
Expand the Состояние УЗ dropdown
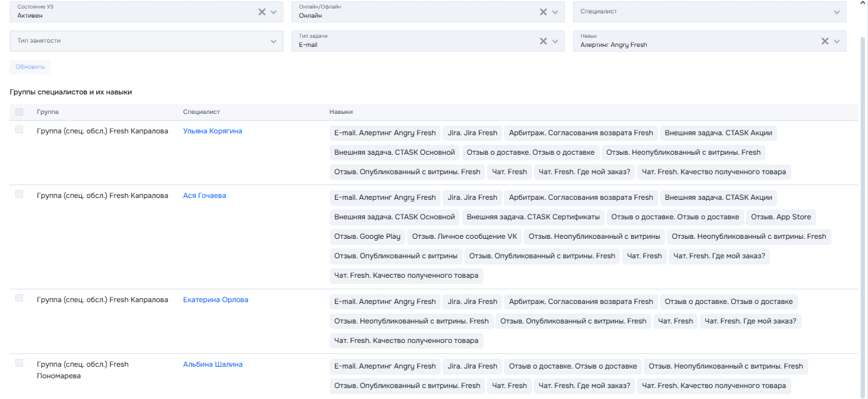(x=274, y=12)
